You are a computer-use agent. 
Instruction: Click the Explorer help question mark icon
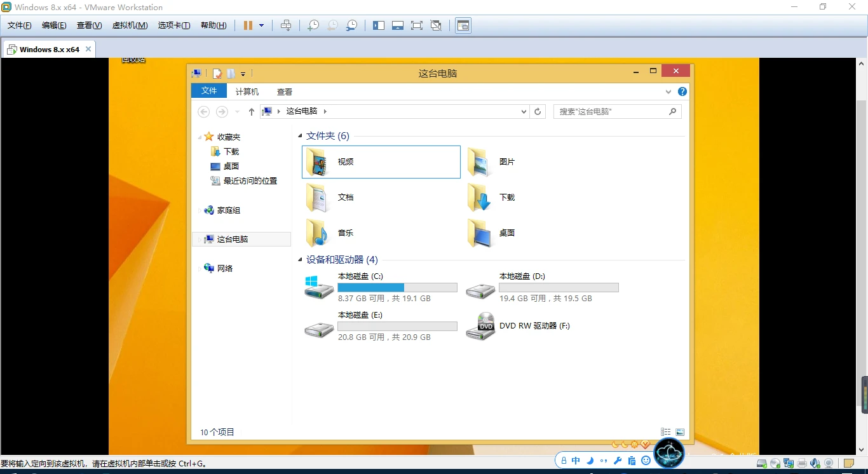682,91
